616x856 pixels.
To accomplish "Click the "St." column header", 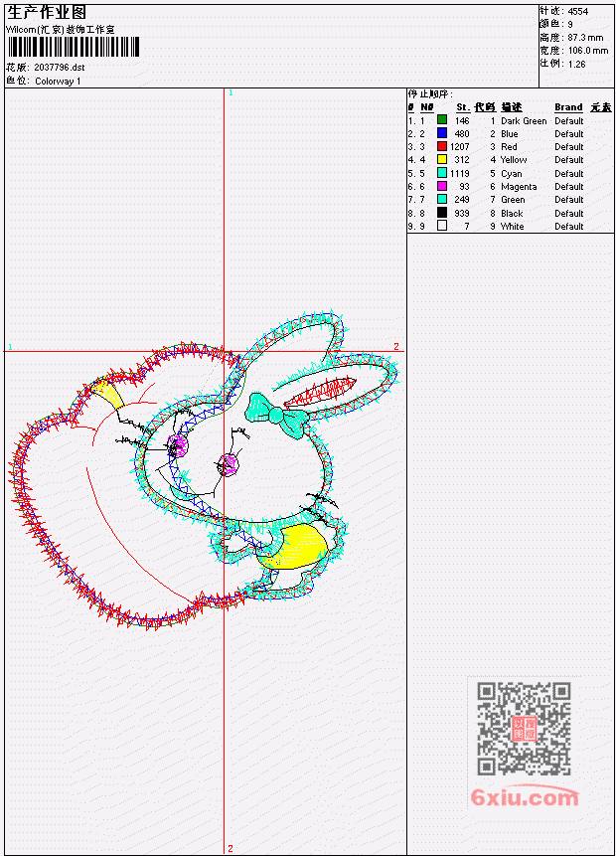I will pos(463,107).
